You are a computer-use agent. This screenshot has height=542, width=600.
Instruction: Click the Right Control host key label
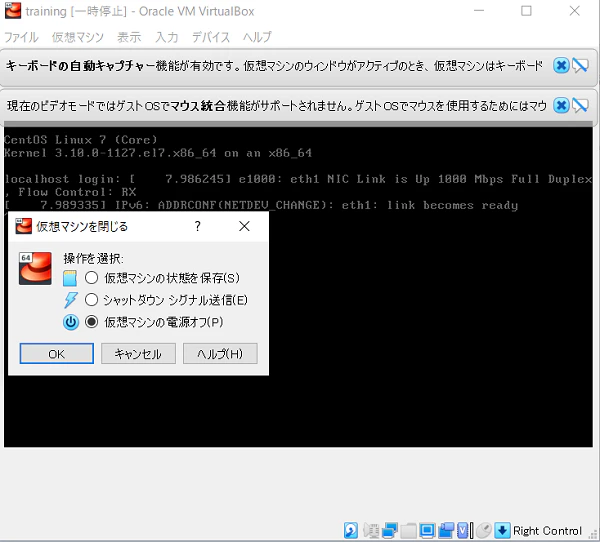pyautogui.click(x=547, y=531)
